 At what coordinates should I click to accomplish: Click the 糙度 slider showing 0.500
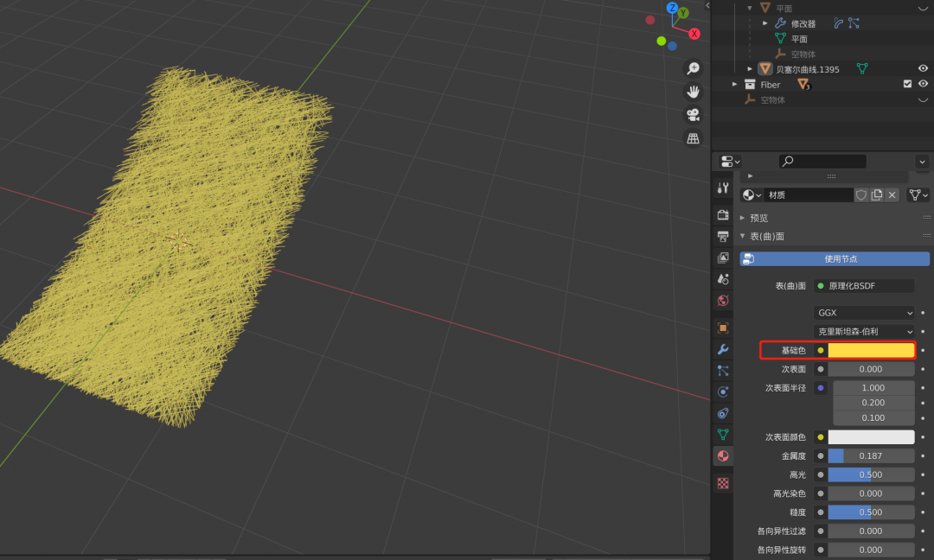[x=871, y=512]
